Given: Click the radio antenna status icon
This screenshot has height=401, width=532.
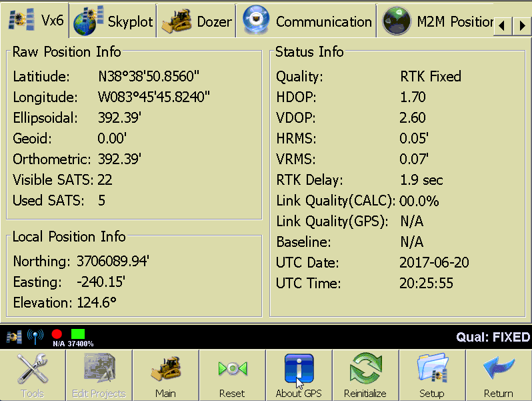Looking at the screenshot, I should pyautogui.click(x=35, y=337).
